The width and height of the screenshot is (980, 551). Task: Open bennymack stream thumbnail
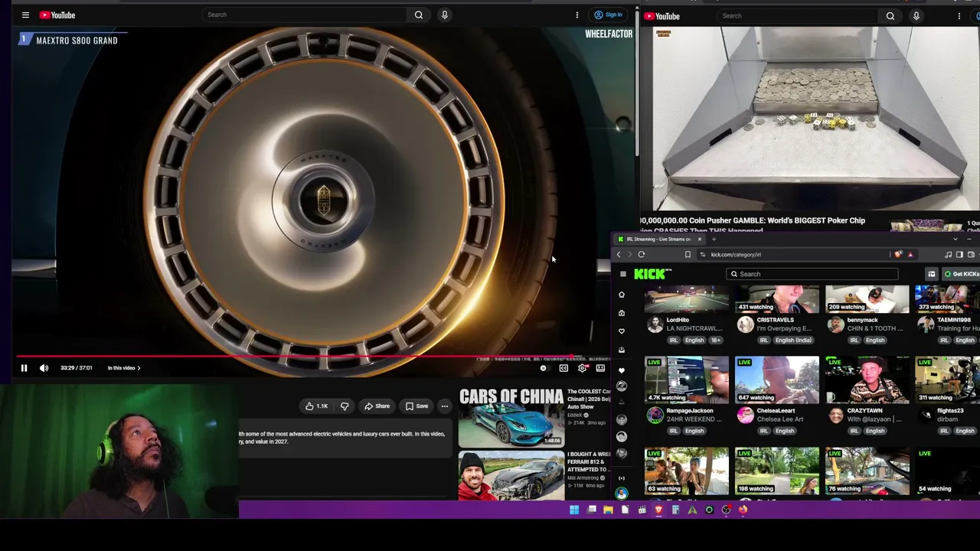[x=867, y=298]
